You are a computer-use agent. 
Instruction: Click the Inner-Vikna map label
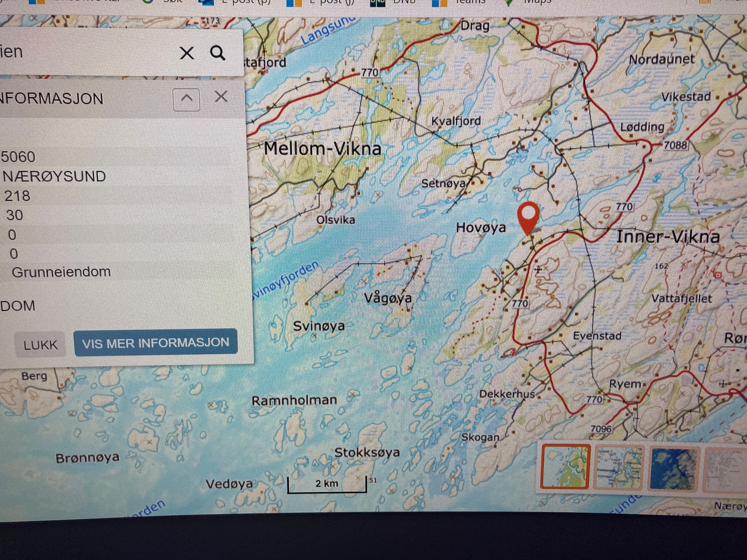668,237
